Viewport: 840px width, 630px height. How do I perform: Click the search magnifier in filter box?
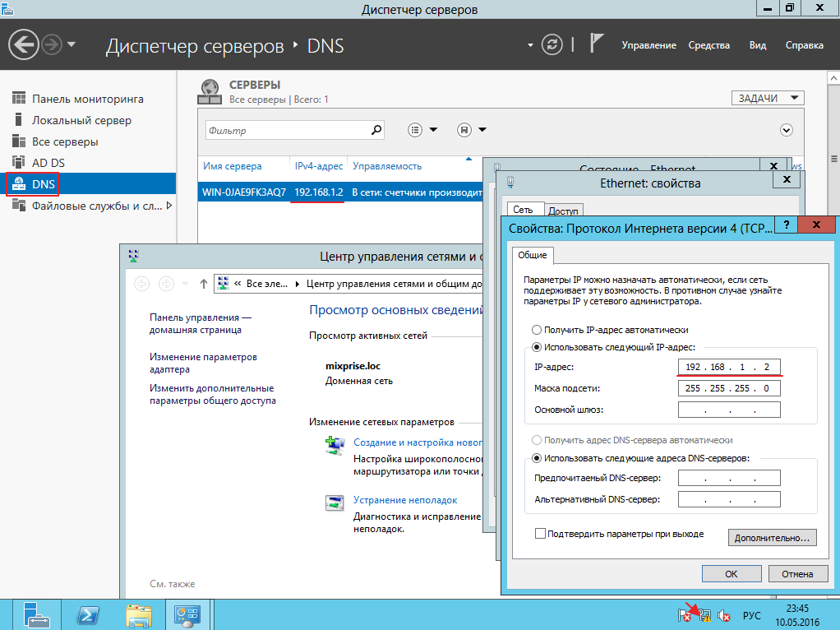tap(376, 130)
